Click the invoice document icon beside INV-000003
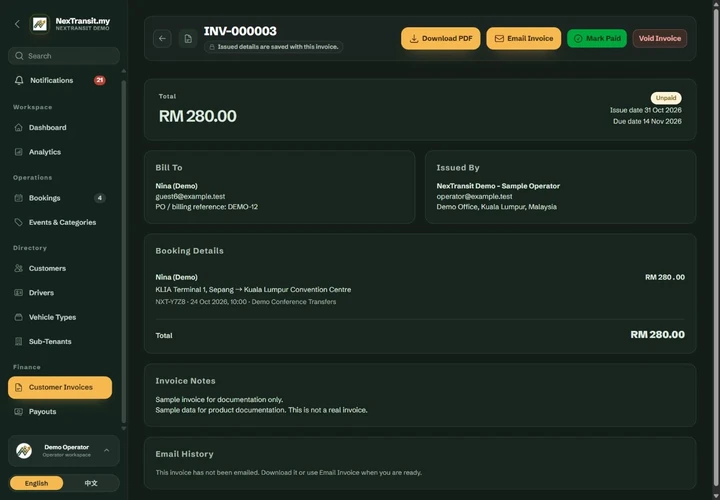Image resolution: width=720 pixels, height=500 pixels. click(188, 39)
